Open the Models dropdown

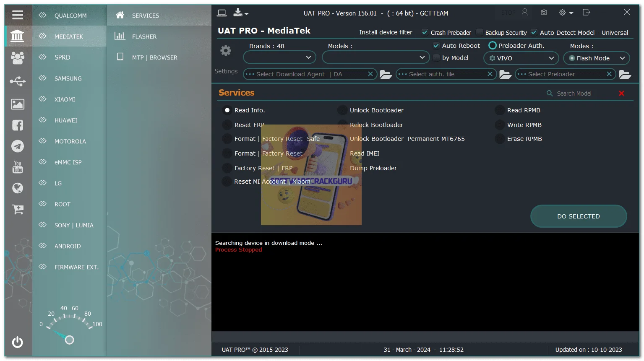pyautogui.click(x=375, y=57)
